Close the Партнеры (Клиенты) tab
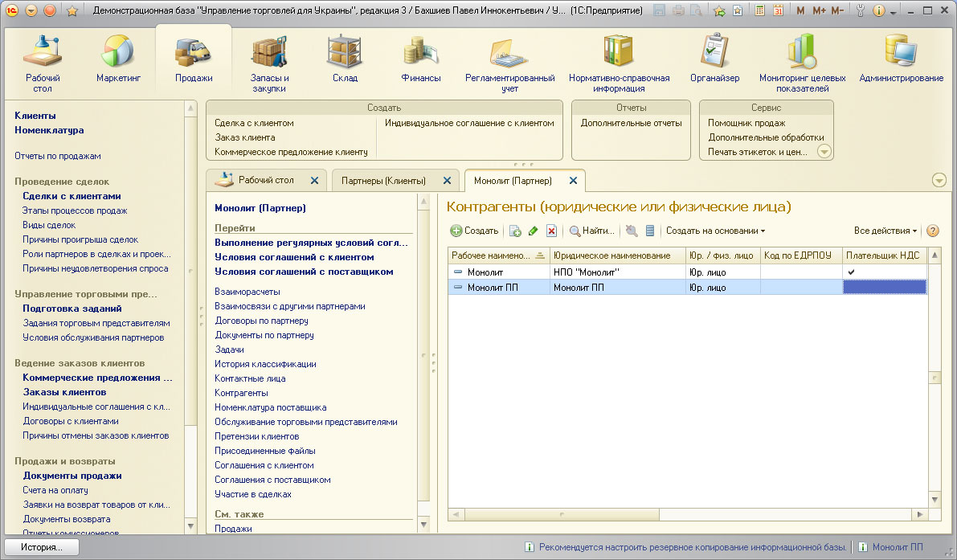The image size is (957, 560). pyautogui.click(x=447, y=181)
